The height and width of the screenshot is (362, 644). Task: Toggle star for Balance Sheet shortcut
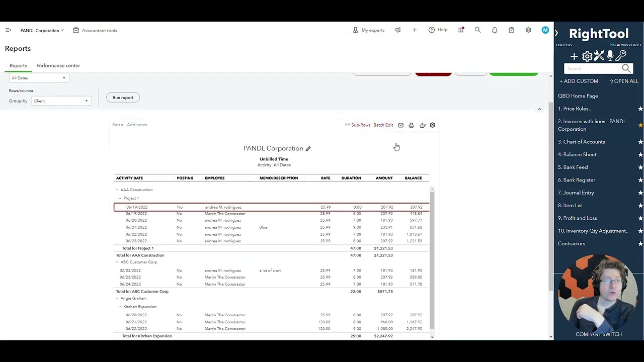(640, 154)
